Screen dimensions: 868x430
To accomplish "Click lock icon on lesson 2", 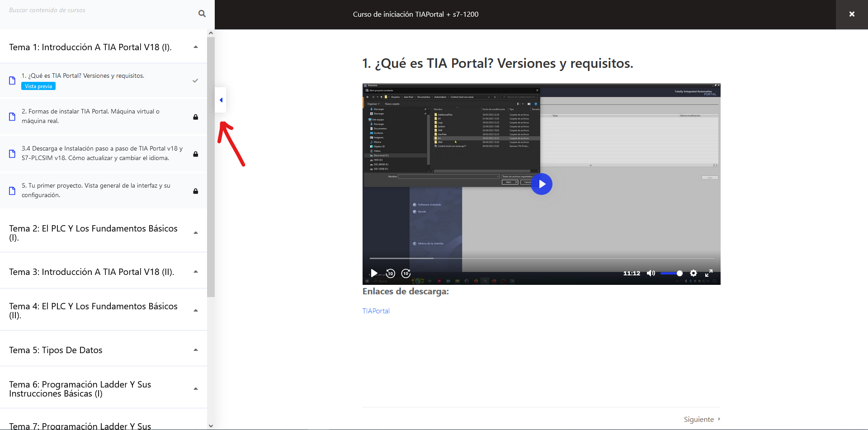I will pyautogui.click(x=195, y=117).
